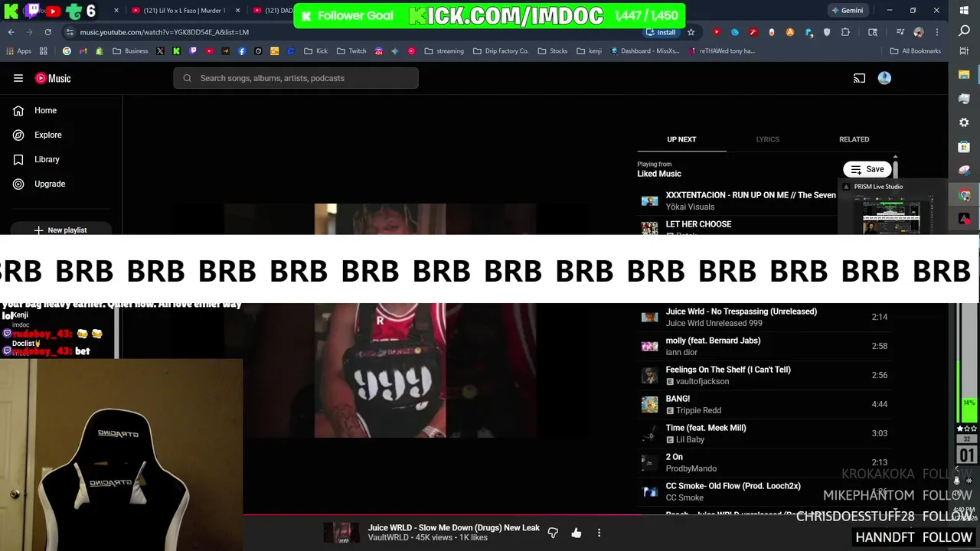Viewport: 980px width, 551px height.
Task: Open the Twitch bookmarks folder
Action: [x=351, y=51]
